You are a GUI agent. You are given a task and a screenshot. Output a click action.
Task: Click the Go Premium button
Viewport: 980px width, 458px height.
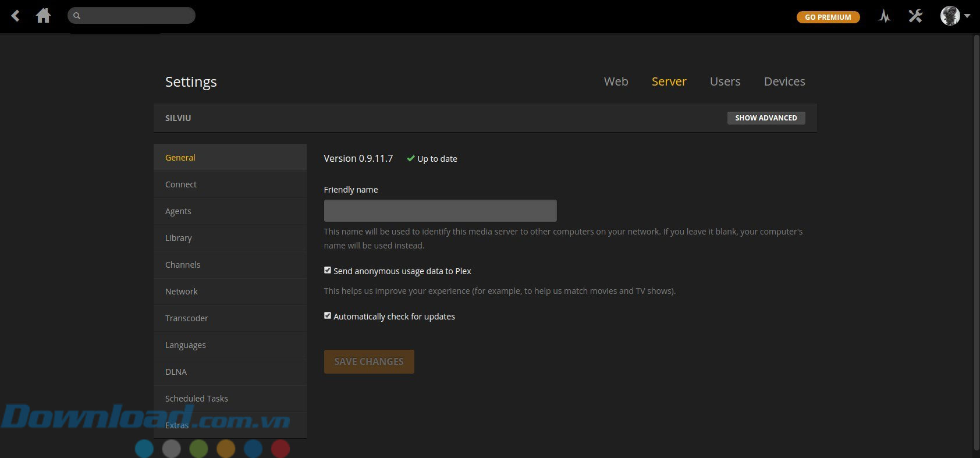point(828,17)
